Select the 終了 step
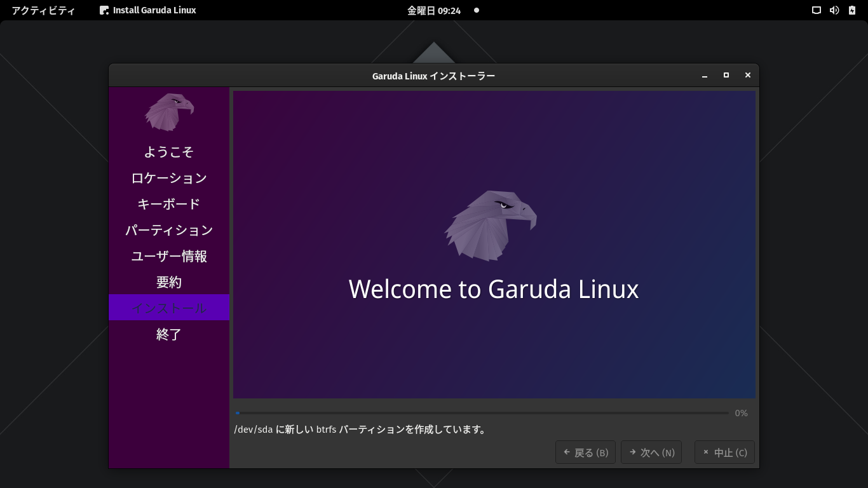This screenshot has height=488, width=868. point(169,334)
